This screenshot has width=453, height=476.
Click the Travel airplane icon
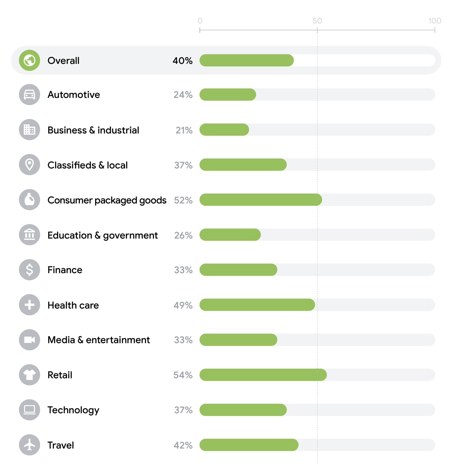click(29, 445)
